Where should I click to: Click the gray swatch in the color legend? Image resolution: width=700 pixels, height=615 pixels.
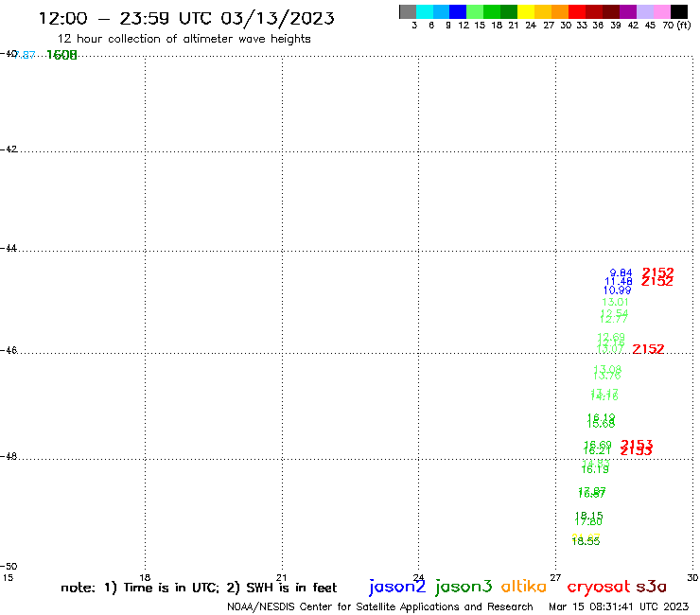[x=408, y=12]
